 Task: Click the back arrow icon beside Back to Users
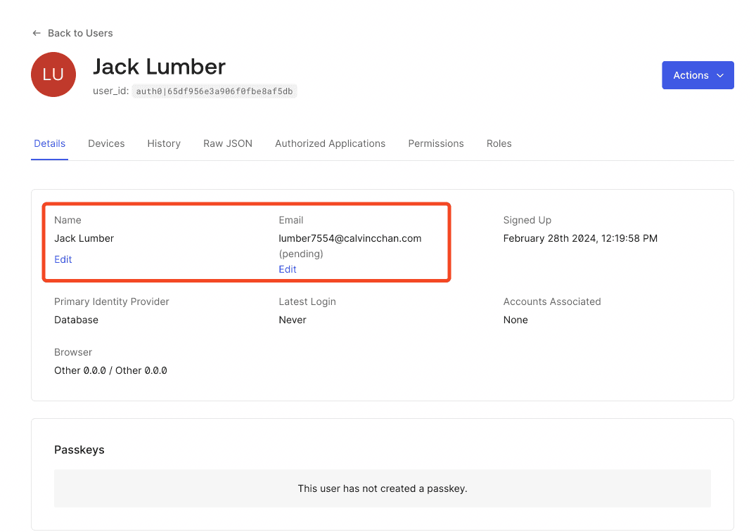(x=37, y=33)
